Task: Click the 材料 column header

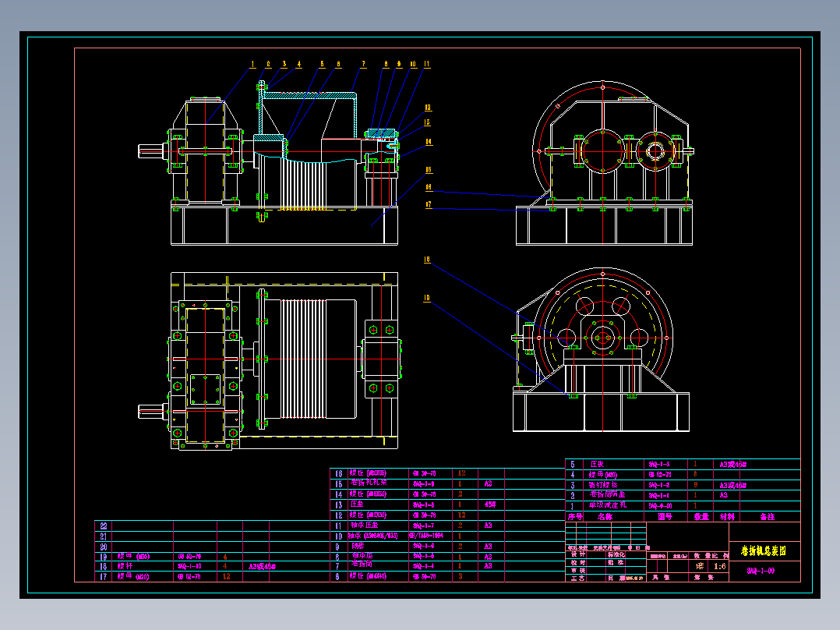Action: click(728, 517)
